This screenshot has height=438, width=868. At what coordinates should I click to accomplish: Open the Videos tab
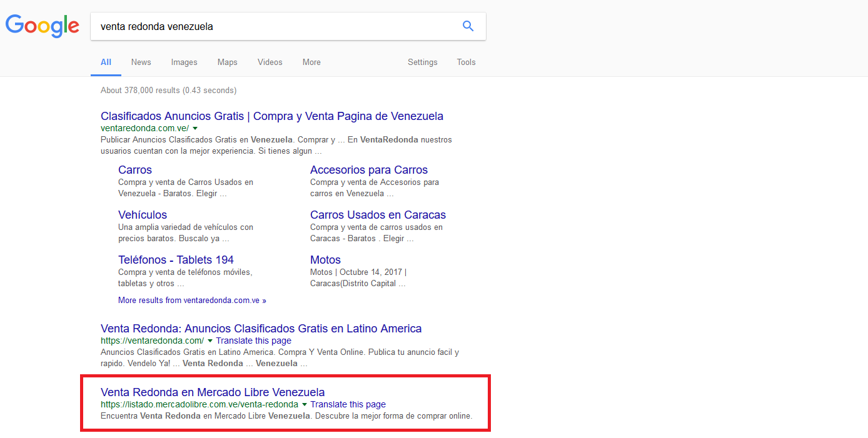click(270, 62)
